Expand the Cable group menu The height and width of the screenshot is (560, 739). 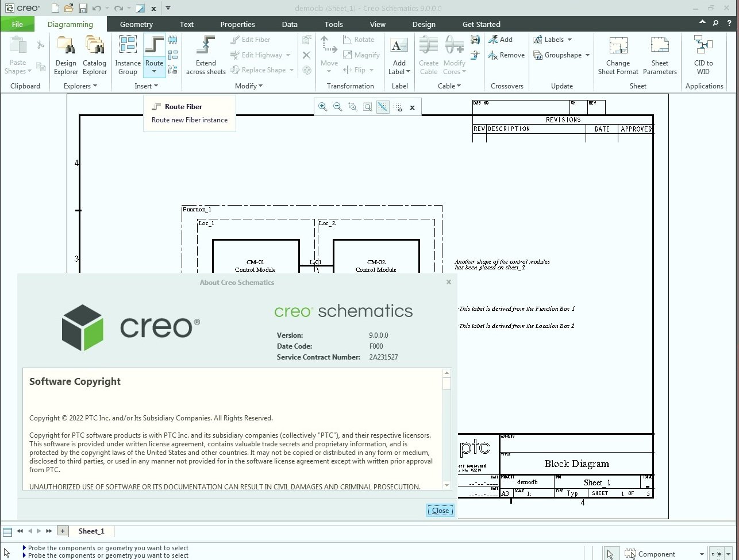tap(450, 86)
